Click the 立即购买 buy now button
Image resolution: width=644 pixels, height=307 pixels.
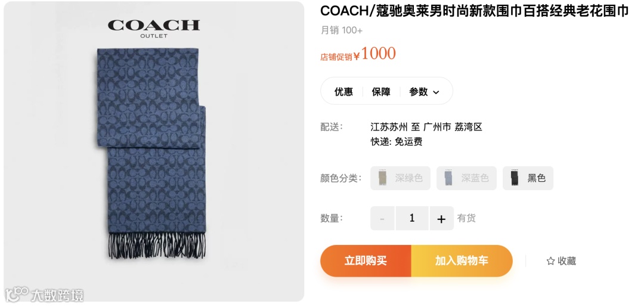pyautogui.click(x=366, y=261)
